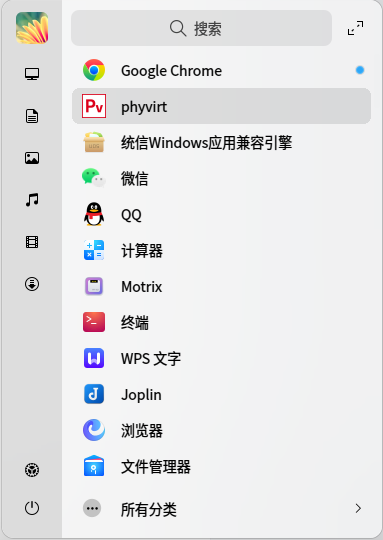
Task: Launch 浏览器 browser icon
Action: click(94, 430)
